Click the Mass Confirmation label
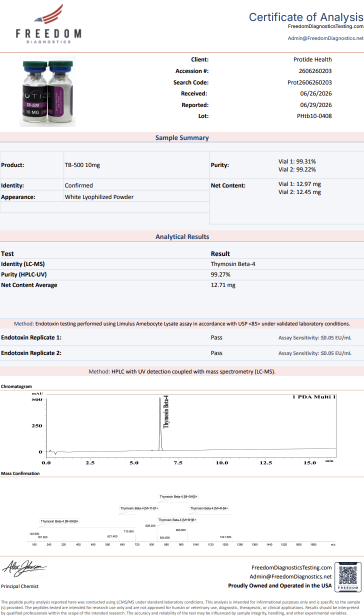This screenshot has width=364, height=616. 20,473
